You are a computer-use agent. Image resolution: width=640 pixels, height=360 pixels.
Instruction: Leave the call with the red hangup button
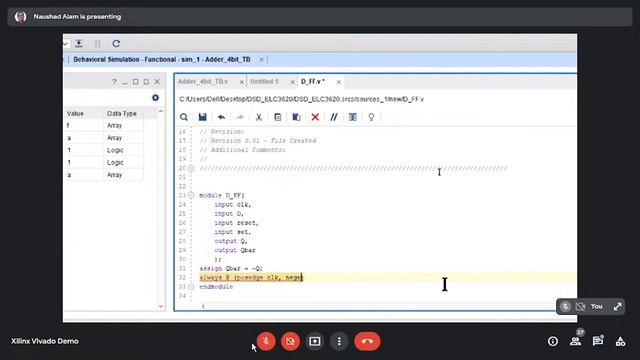(367, 341)
